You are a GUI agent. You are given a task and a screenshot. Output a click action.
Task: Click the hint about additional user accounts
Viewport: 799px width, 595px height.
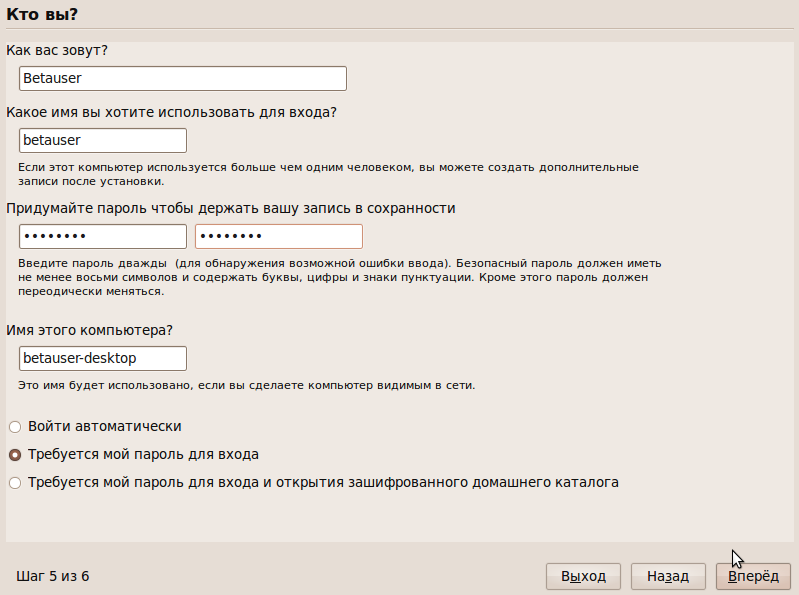pyautogui.click(x=328, y=174)
